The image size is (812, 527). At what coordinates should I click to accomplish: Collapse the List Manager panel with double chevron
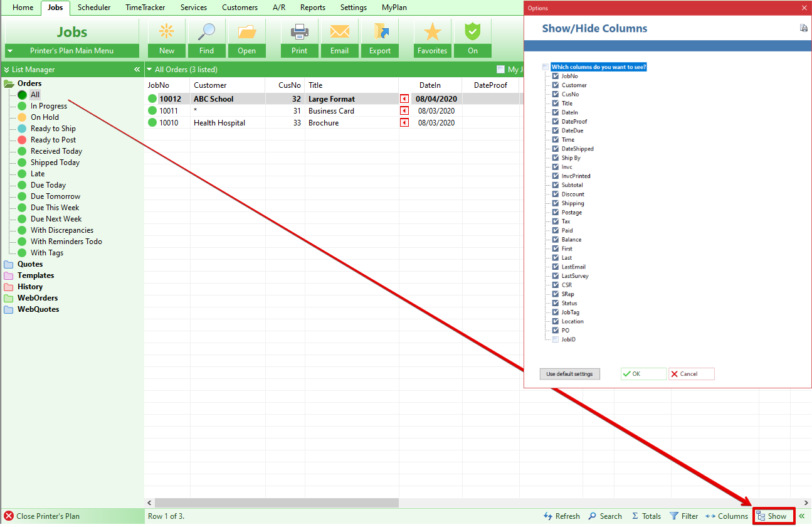tap(137, 70)
